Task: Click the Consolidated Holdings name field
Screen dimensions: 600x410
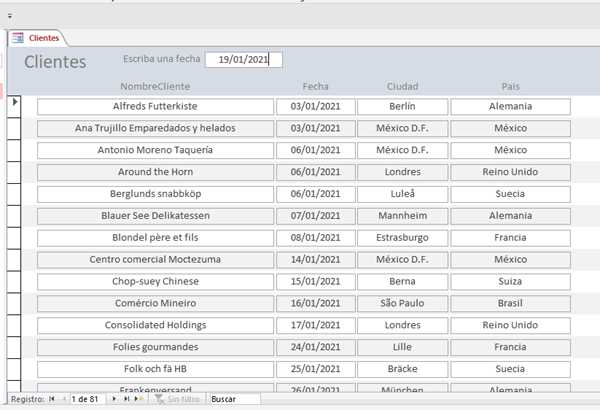Action: (x=155, y=325)
